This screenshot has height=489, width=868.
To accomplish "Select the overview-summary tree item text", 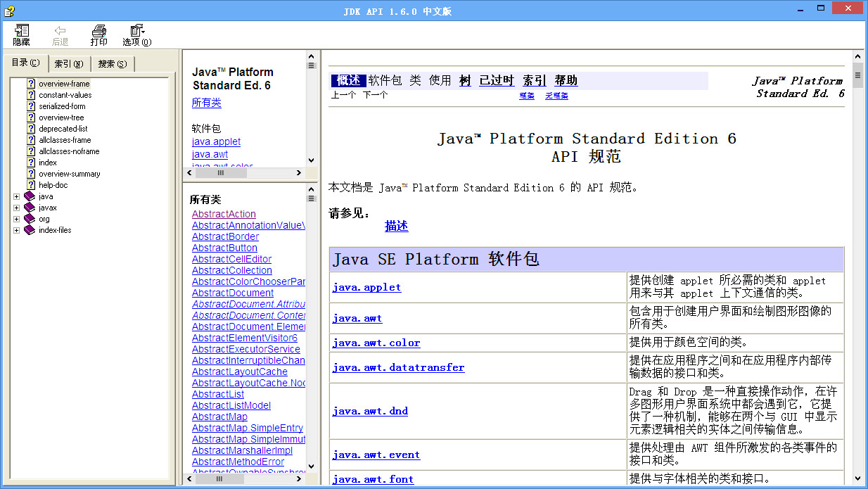I will pos(70,174).
